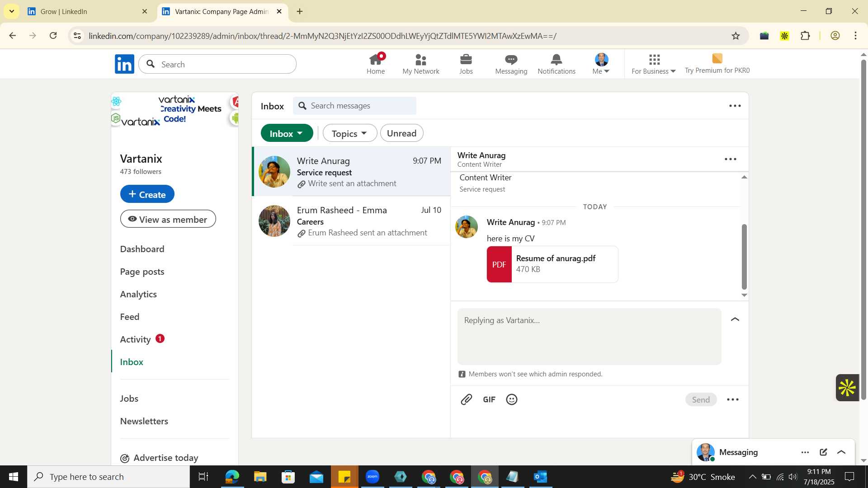Open My Network page
868x488 pixels.
pyautogui.click(x=421, y=64)
